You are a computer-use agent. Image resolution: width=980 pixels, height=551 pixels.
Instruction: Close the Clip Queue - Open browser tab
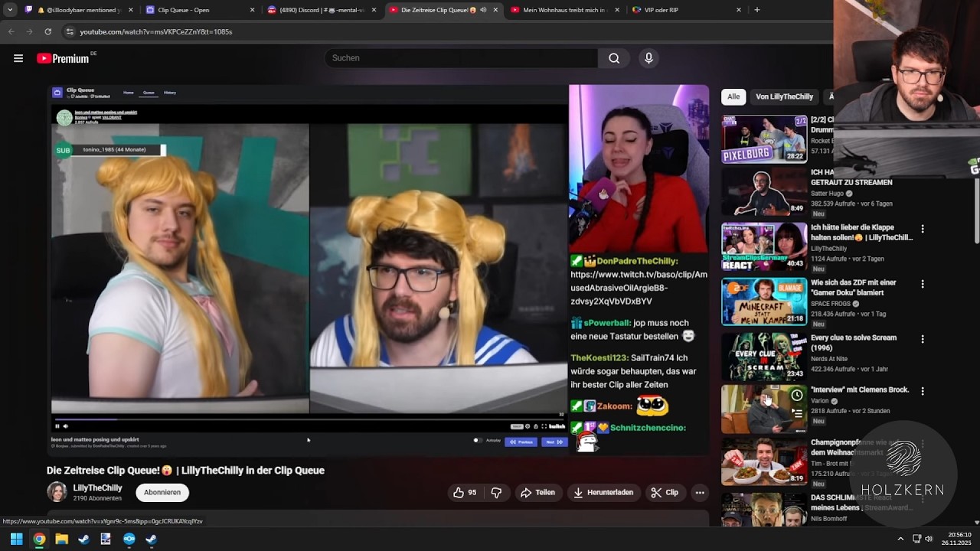(252, 10)
